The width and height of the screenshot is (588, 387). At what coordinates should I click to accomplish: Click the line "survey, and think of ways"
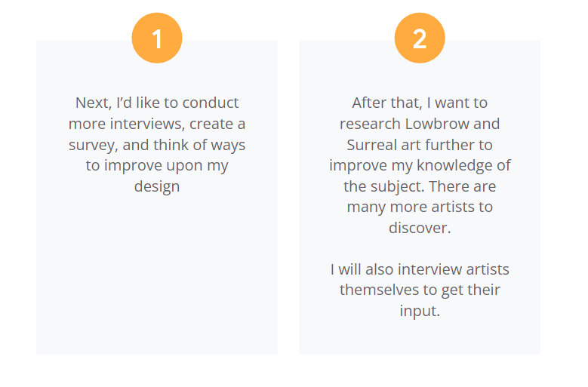tap(157, 145)
